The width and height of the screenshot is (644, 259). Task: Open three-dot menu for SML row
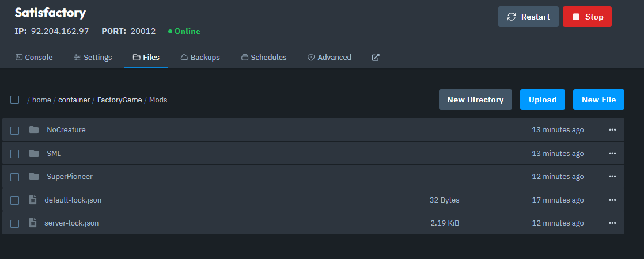pyautogui.click(x=612, y=153)
